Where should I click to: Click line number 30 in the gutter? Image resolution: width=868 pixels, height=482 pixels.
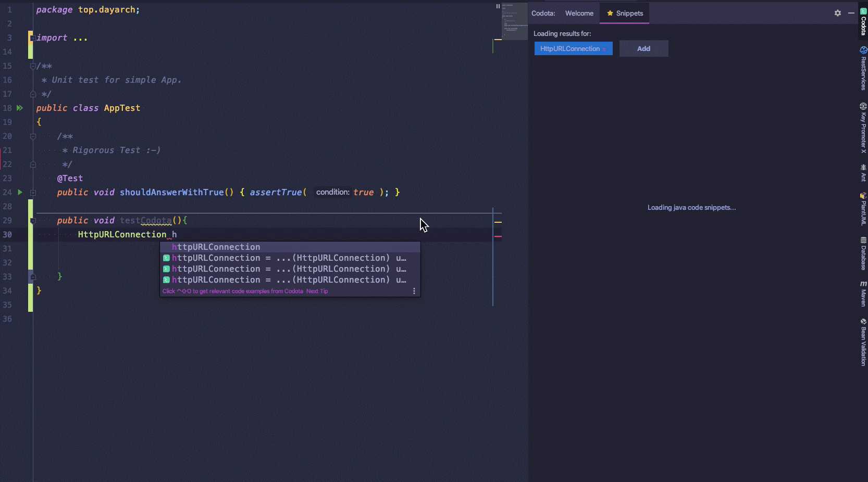pyautogui.click(x=7, y=234)
